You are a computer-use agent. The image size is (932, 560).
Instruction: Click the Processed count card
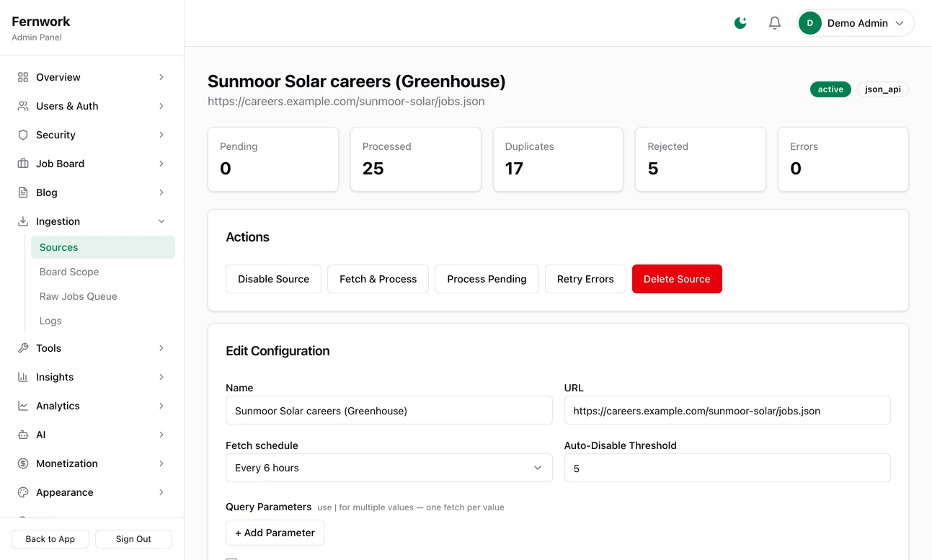(416, 159)
